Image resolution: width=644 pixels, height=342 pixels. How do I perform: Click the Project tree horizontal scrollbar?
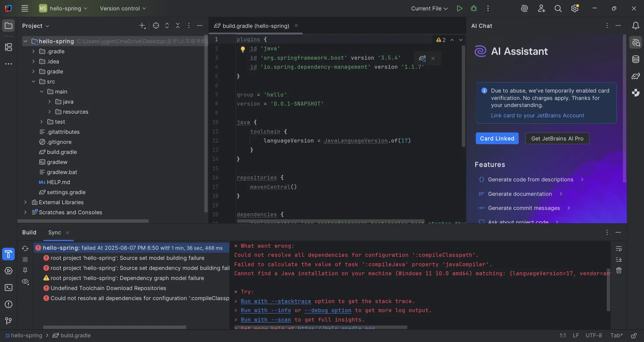(83, 221)
